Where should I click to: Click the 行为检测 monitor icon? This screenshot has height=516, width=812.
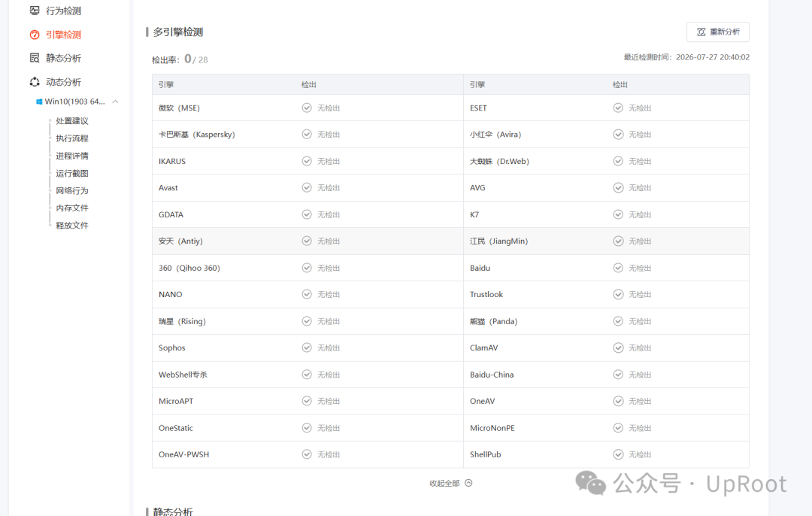[35, 11]
